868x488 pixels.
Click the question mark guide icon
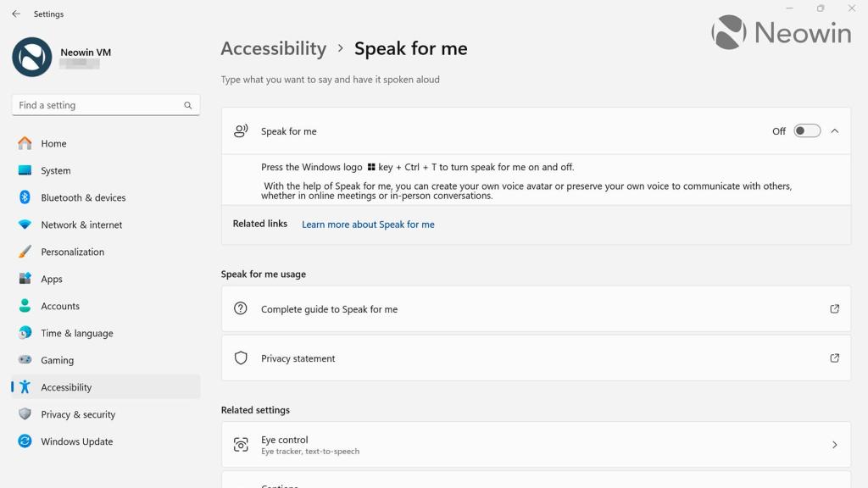240,308
